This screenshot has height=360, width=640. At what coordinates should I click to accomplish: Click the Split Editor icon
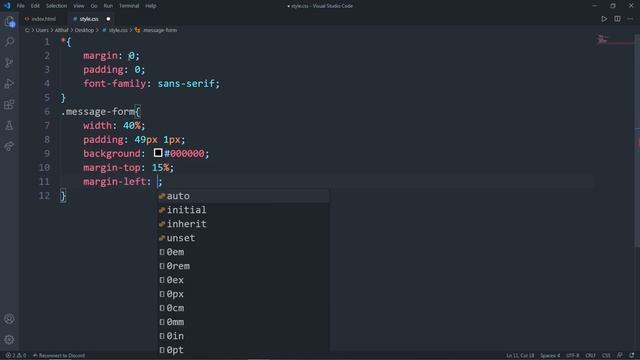[x=617, y=19]
